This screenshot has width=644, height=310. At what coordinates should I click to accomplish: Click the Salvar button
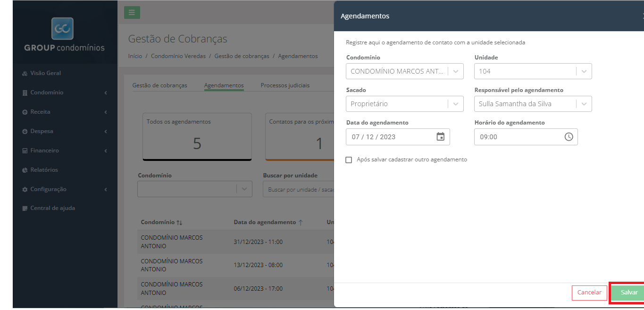628,293
